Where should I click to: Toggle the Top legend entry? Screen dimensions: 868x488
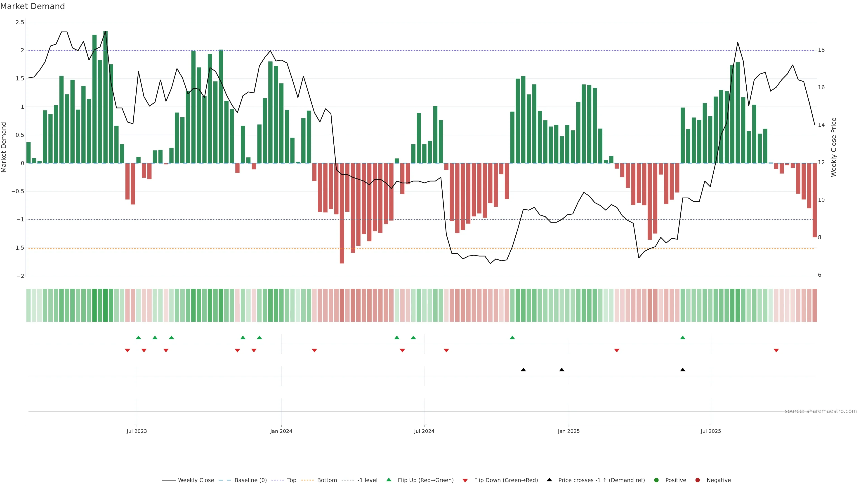[291, 480]
